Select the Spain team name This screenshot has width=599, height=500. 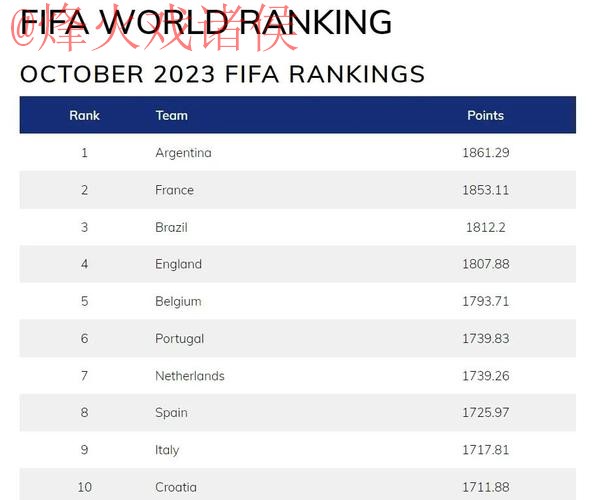tap(171, 413)
